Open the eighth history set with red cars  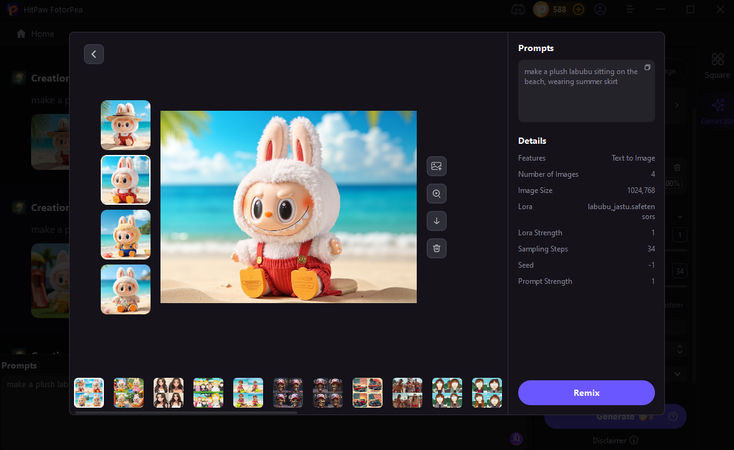coord(367,392)
